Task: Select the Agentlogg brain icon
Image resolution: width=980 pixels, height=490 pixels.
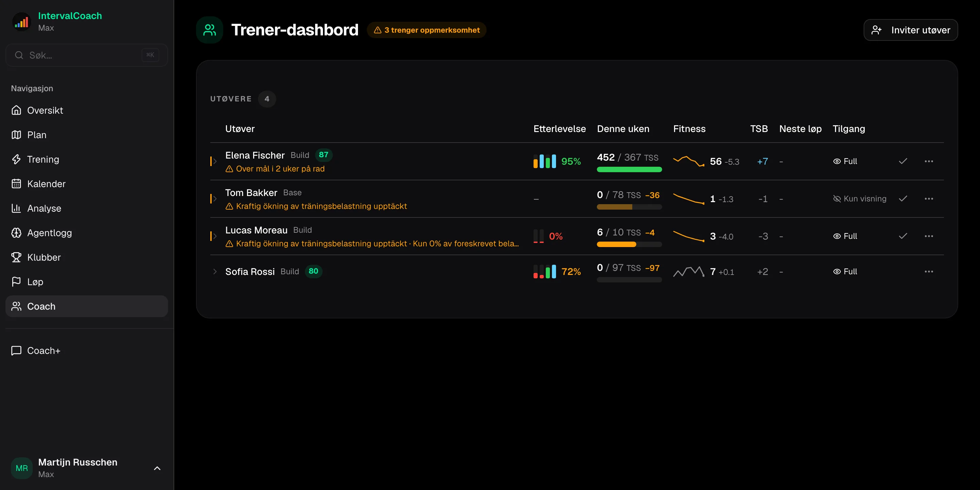Action: [x=16, y=233]
